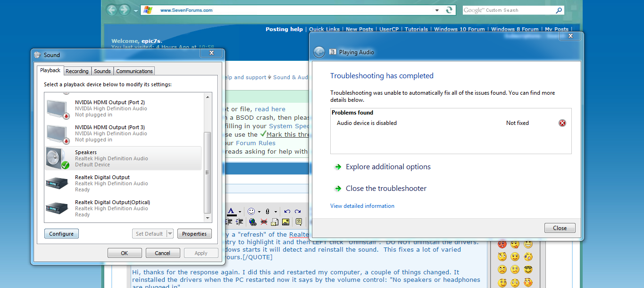Image resolution: width=644 pixels, height=288 pixels.
Task: Insert an image with the picture icon
Action: (285, 222)
